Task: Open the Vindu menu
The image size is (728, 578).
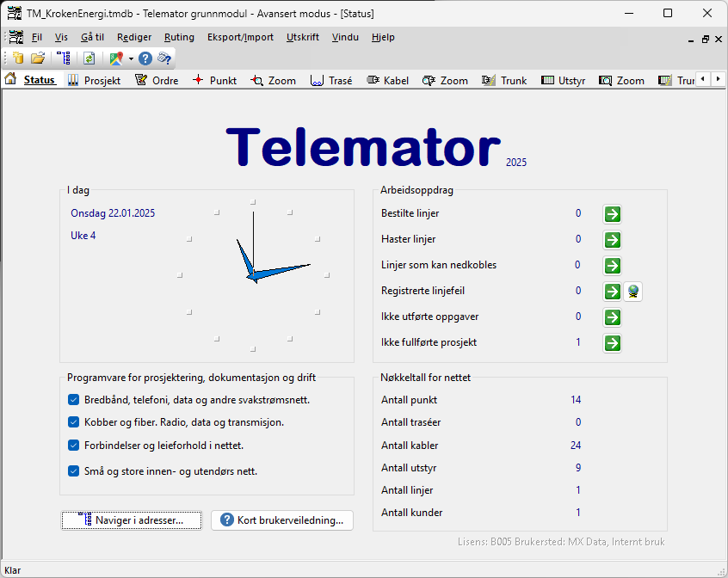Action: 345,37
